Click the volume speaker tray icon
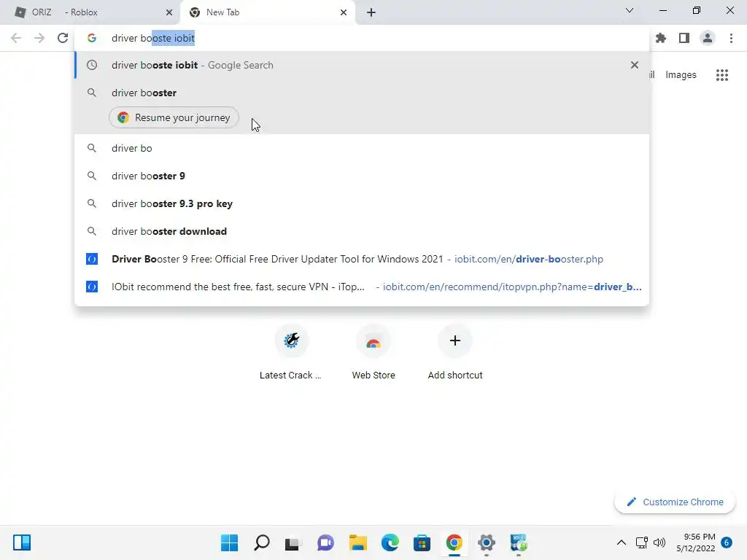The width and height of the screenshot is (747, 560). [x=659, y=542]
